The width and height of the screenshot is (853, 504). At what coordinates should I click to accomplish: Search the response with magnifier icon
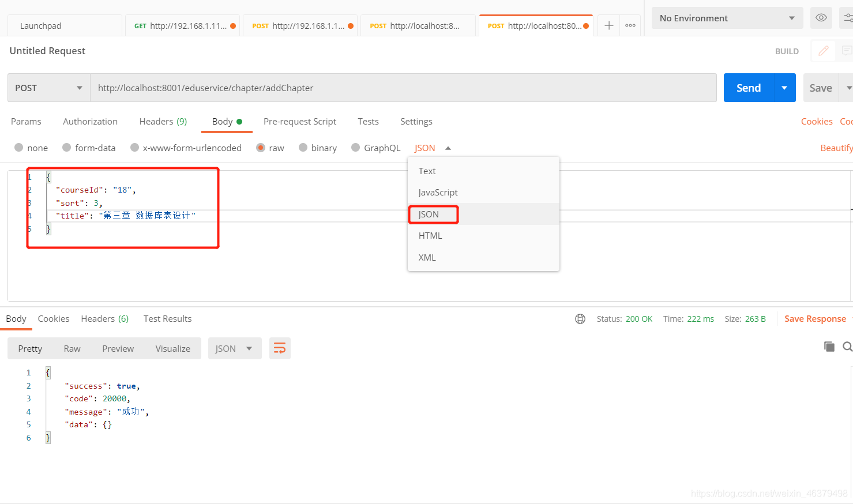[847, 347]
